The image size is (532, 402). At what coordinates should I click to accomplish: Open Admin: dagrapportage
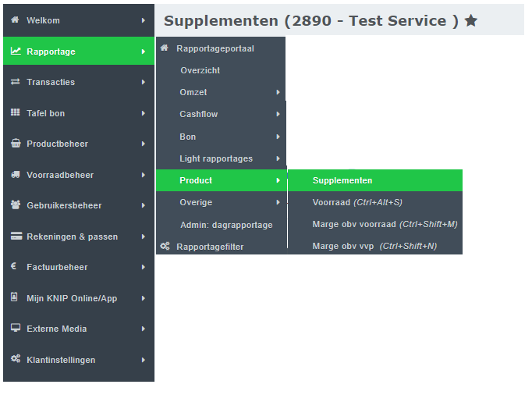(226, 225)
